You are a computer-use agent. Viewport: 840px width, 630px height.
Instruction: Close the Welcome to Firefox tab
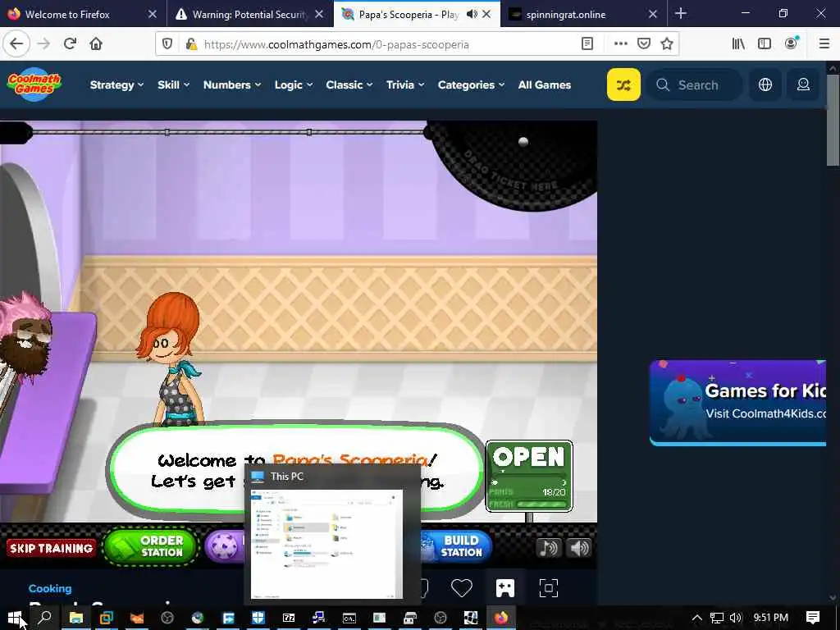click(x=153, y=14)
